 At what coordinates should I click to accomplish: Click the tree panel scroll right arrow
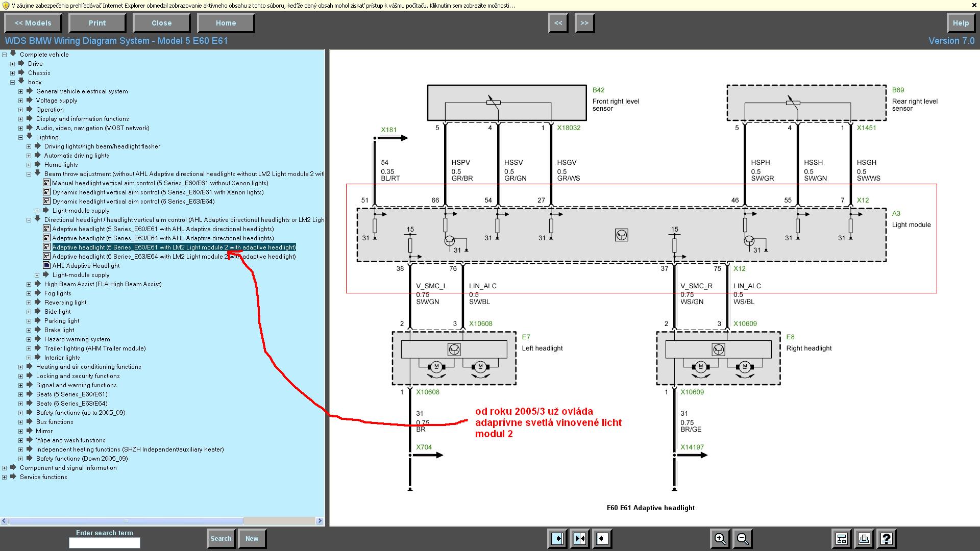pos(320,521)
